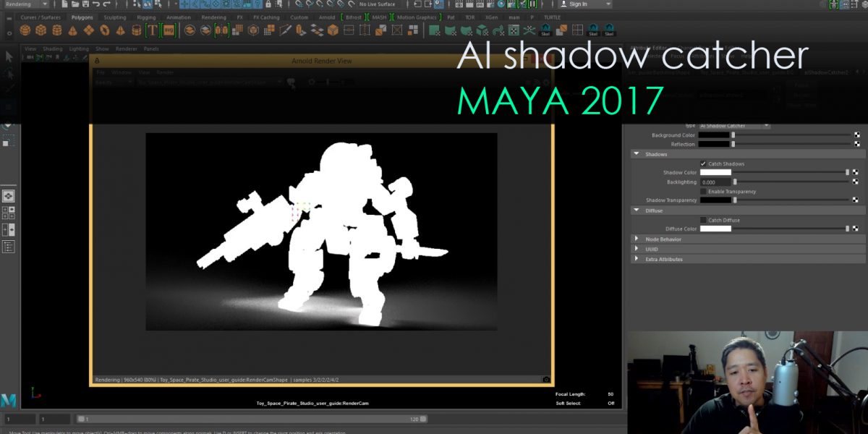Switch to the Sculpting shelf tab

coord(114,17)
